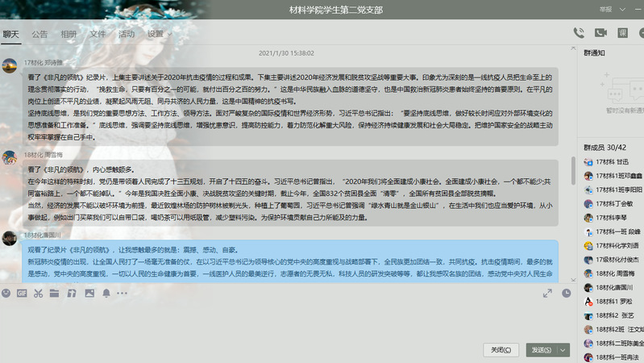Image resolution: width=644 pixels, height=363 pixels.
Task: Click the GIF sticker icon
Action: (x=22, y=293)
